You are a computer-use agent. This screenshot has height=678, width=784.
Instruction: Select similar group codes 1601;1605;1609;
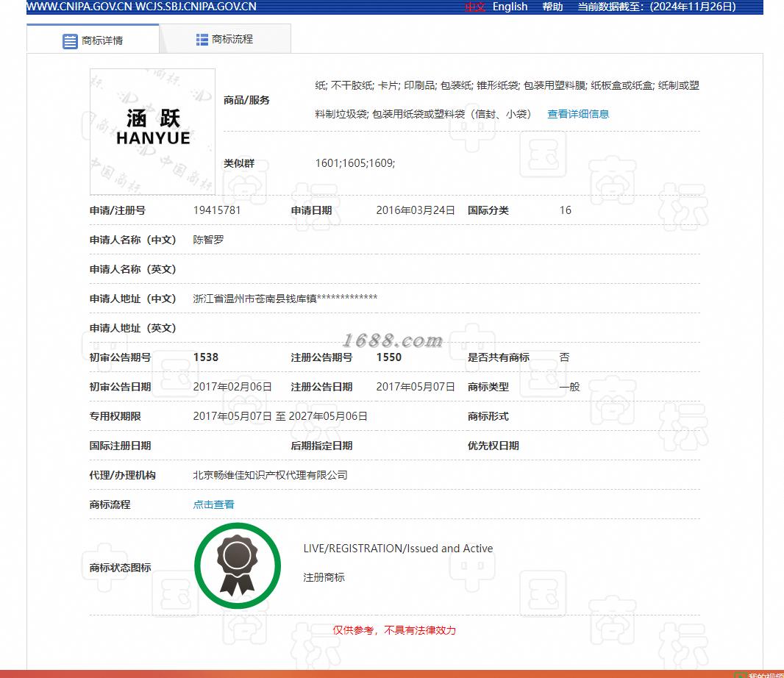(355, 163)
